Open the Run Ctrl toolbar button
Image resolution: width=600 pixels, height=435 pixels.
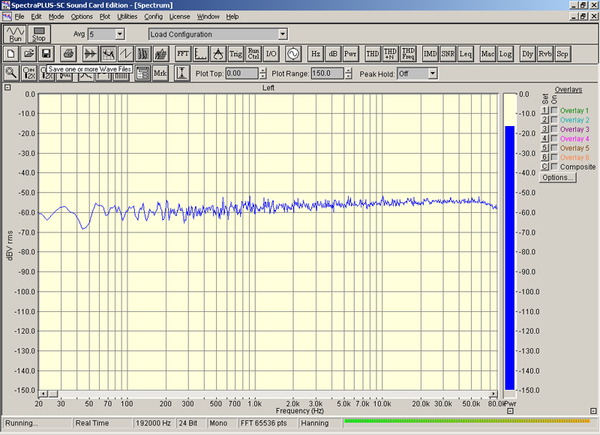[x=253, y=54]
